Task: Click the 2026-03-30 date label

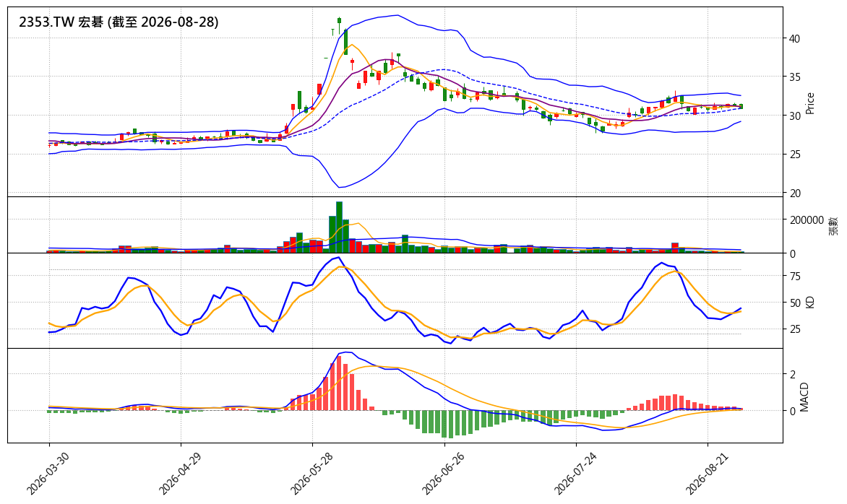Action: pos(48,473)
